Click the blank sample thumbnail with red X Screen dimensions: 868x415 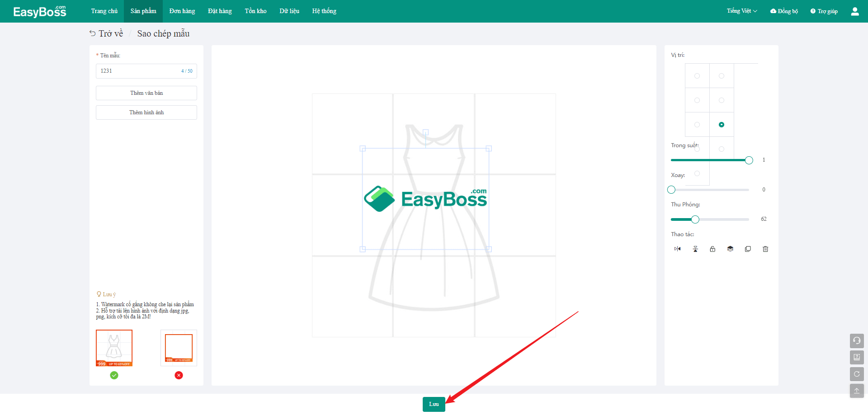[179, 348]
